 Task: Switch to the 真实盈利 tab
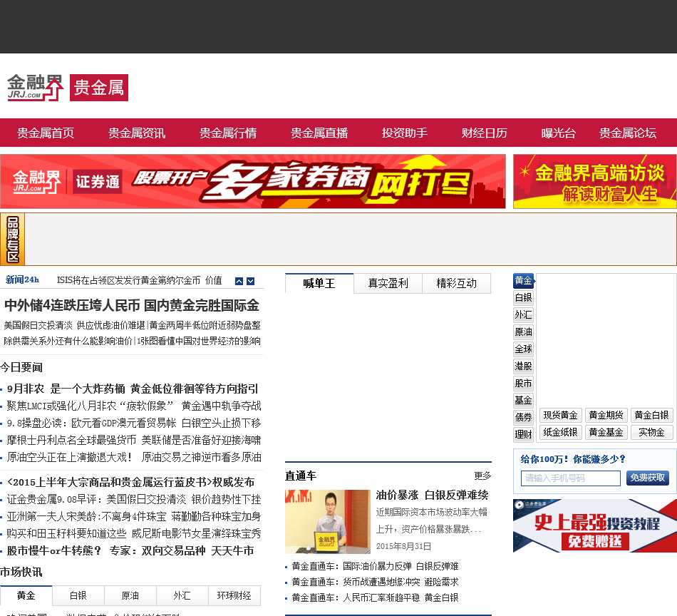[388, 283]
